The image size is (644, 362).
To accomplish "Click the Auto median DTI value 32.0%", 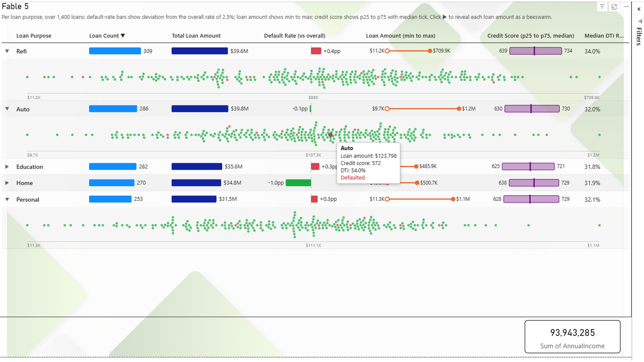I will coord(592,109).
